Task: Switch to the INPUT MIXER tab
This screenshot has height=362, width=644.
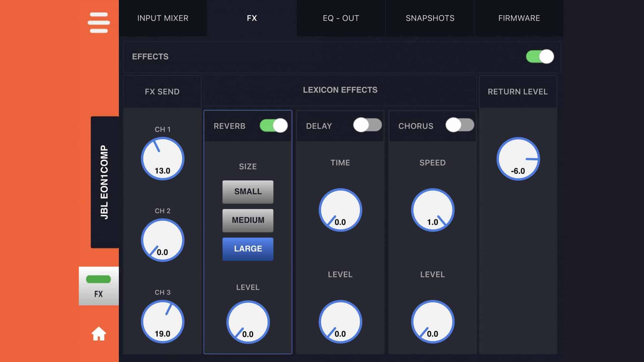Action: pyautogui.click(x=163, y=18)
